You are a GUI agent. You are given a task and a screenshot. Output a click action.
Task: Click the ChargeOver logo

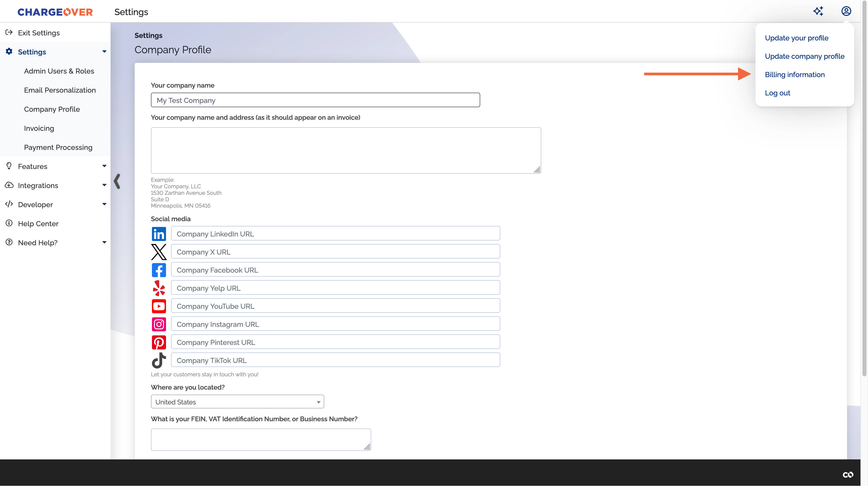55,12
